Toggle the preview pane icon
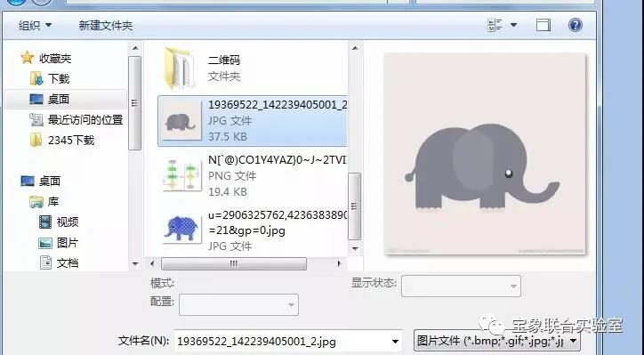This screenshot has width=644, height=355. (543, 25)
